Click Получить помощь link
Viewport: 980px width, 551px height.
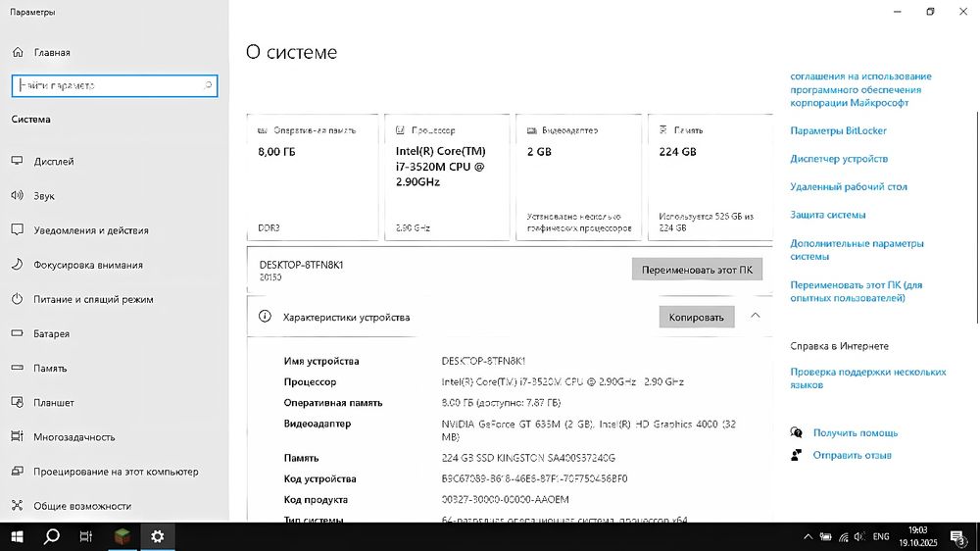pos(855,432)
